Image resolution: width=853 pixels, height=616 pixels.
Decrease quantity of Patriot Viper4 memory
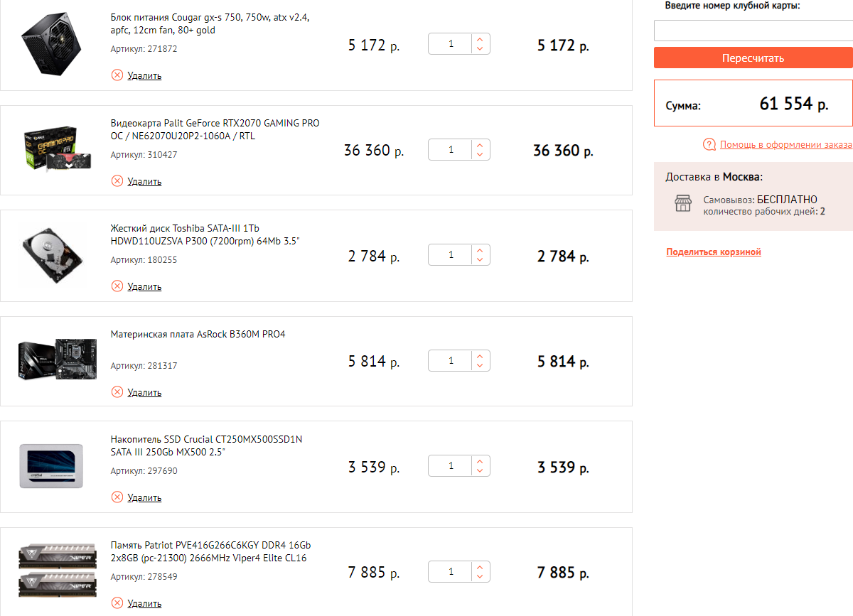click(480, 577)
